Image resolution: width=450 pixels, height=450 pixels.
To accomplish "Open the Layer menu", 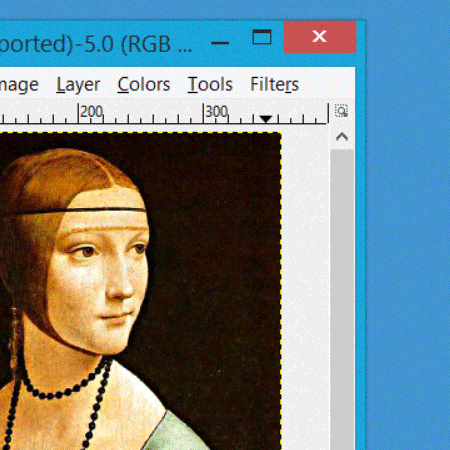I will point(78,84).
